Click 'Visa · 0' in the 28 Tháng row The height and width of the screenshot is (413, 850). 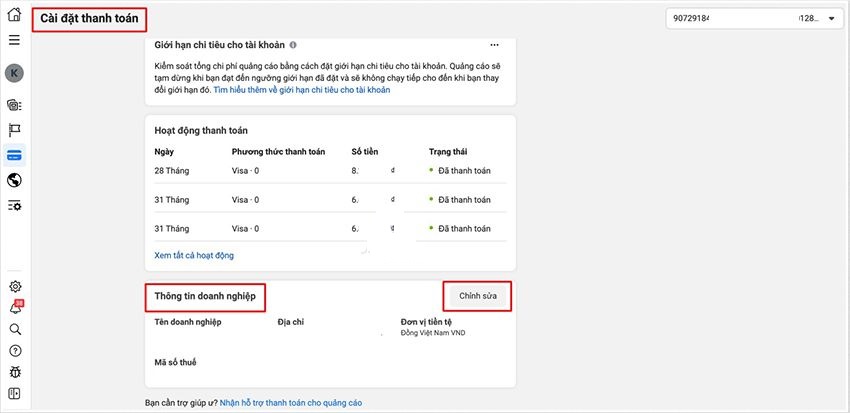click(245, 171)
